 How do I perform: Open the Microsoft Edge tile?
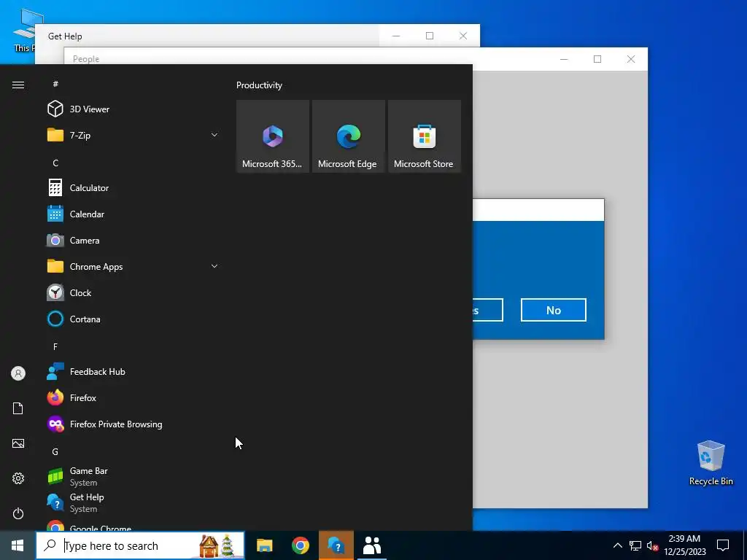coord(348,136)
